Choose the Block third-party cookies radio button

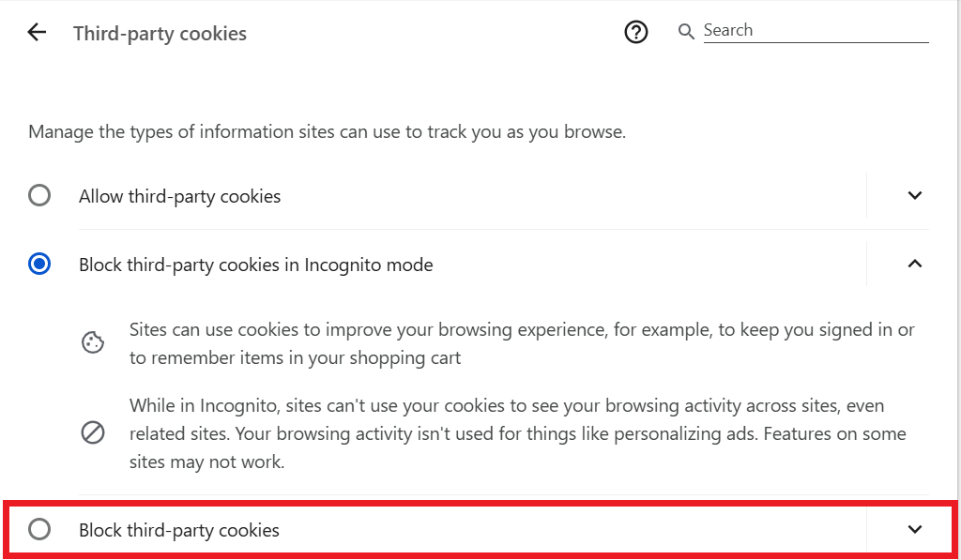39,529
